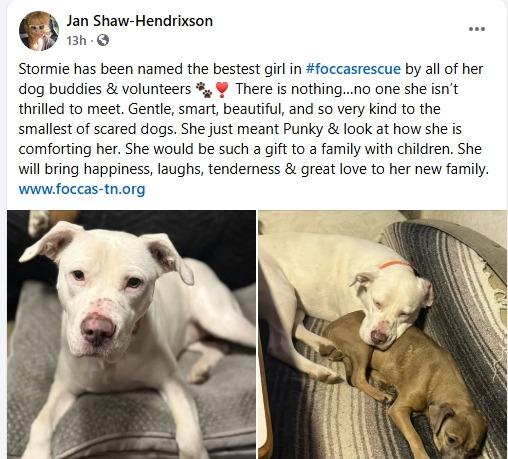Visit the www.foccas-tn.org link
Screen dimensions: 508x459
pos(82,189)
